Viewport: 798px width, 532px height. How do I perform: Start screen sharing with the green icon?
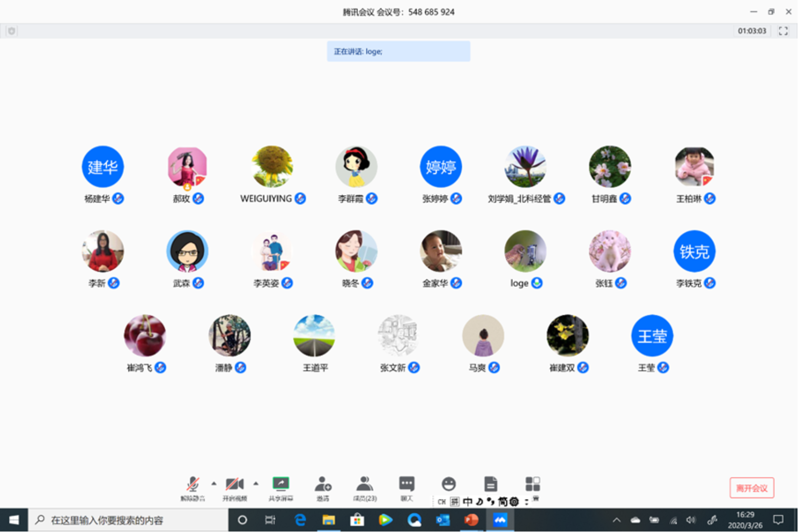coord(281,485)
